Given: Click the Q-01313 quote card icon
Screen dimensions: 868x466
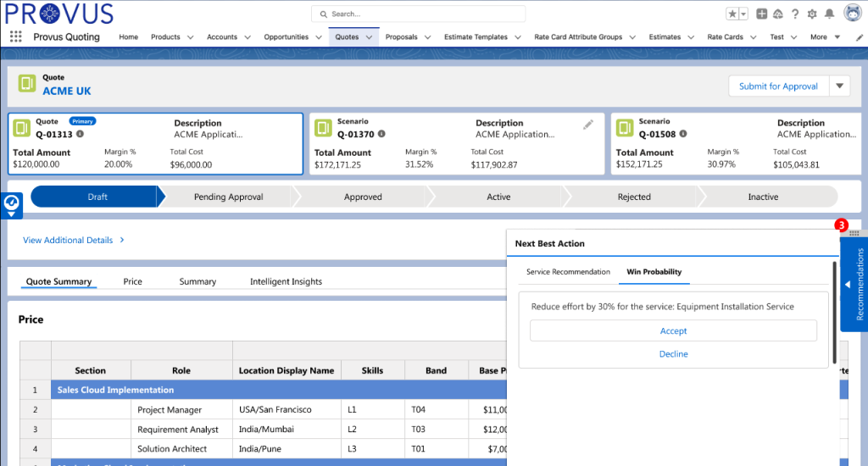Looking at the screenshot, I should pos(21,128).
